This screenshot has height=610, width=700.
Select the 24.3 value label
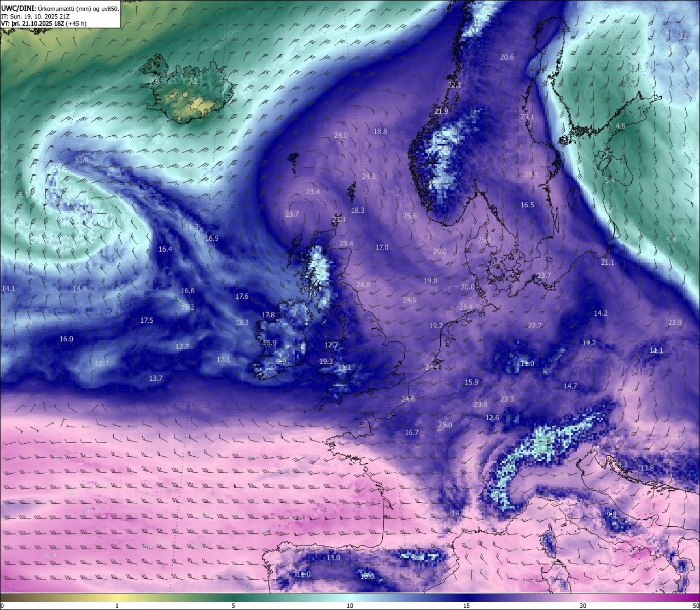click(369, 176)
